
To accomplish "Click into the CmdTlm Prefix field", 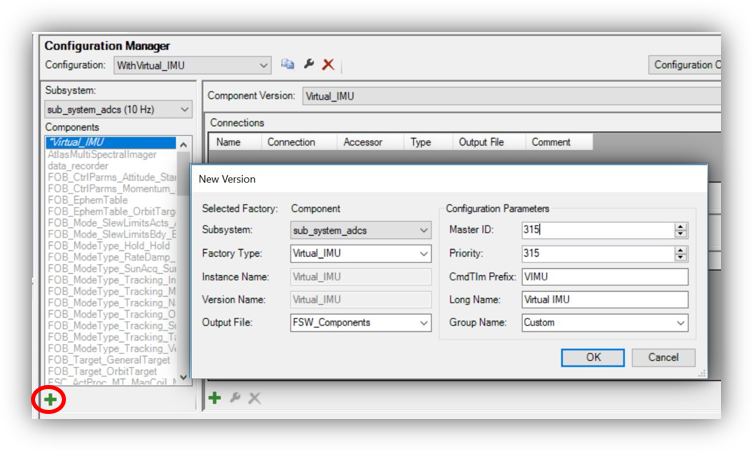I will point(604,277).
